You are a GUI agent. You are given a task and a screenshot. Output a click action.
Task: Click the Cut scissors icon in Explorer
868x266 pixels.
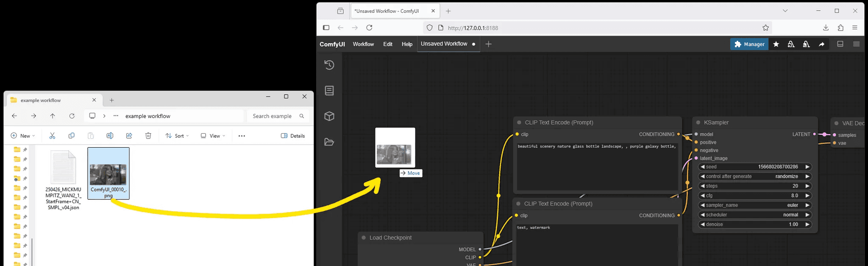52,136
